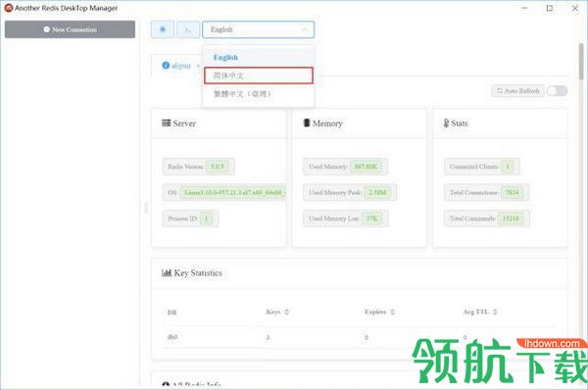Close the aliyun tab

(198, 66)
